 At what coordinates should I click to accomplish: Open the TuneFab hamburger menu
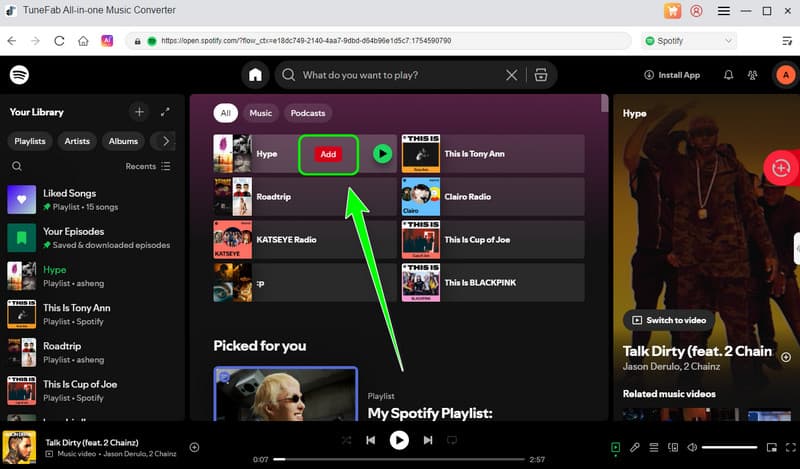pyautogui.click(x=723, y=11)
